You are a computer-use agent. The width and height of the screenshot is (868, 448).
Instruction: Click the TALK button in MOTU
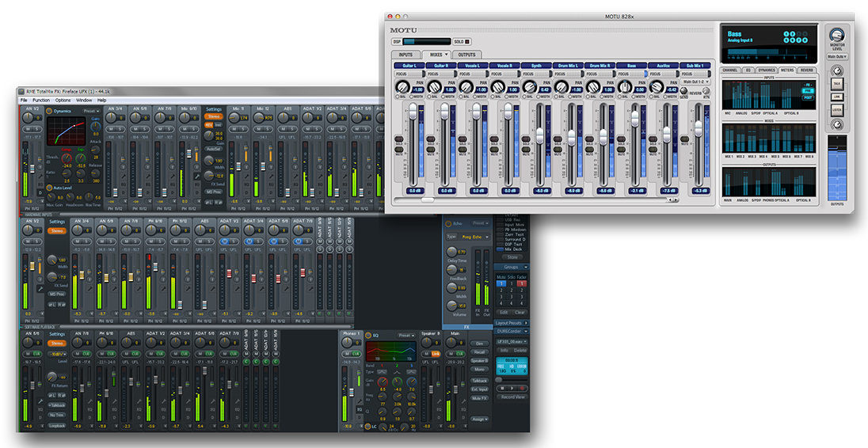pos(836,84)
